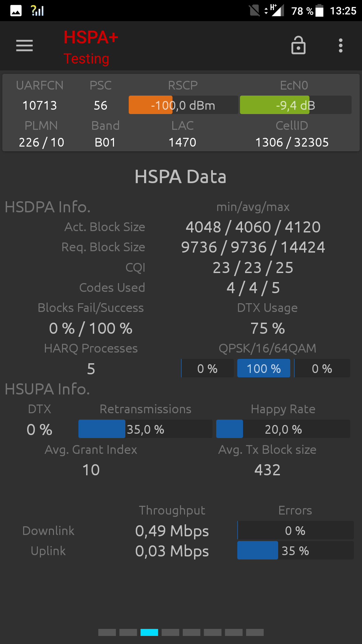Tap the CellID value 1306 / 32305
The image size is (362, 644).
point(292,142)
